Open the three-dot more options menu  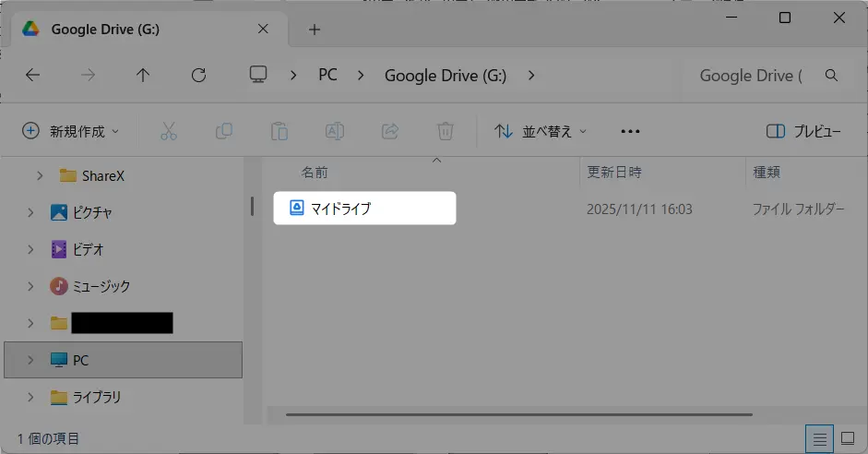[x=630, y=131]
